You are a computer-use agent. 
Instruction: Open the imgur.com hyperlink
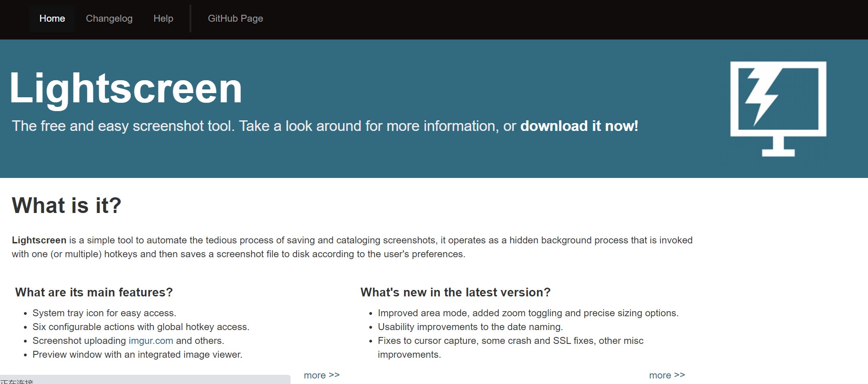(151, 341)
